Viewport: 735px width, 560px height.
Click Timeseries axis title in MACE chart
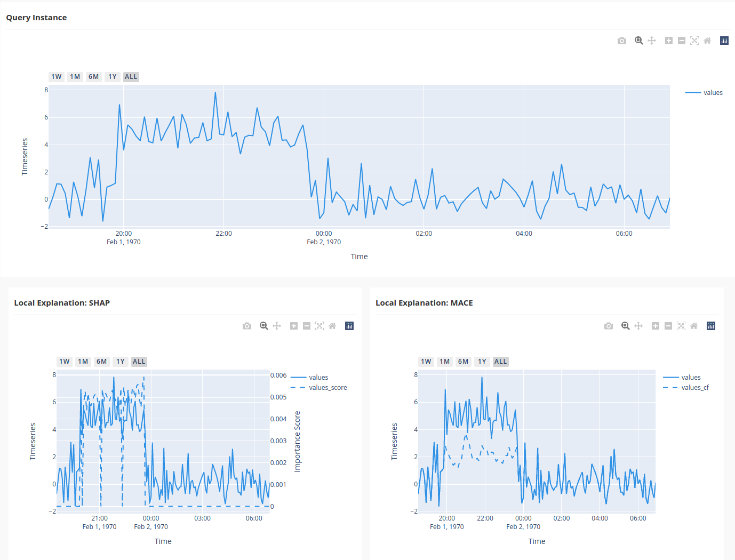pos(394,442)
